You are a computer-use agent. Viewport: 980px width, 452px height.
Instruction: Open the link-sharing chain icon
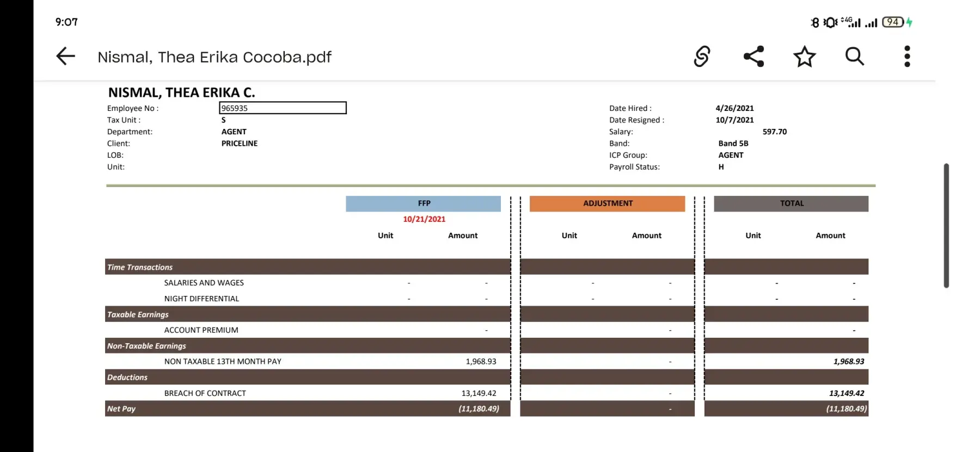pos(702,56)
